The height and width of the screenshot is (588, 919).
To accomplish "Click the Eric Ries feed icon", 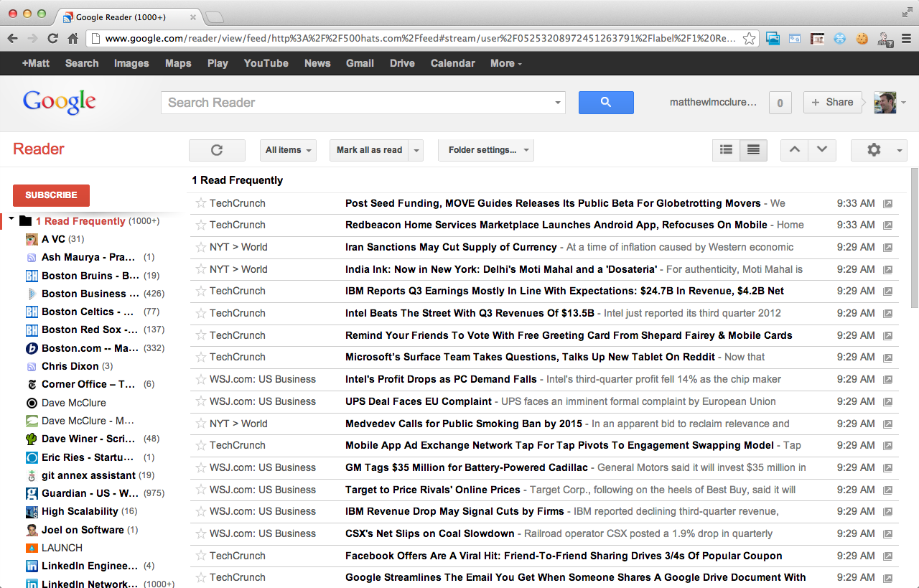I will click(32, 457).
